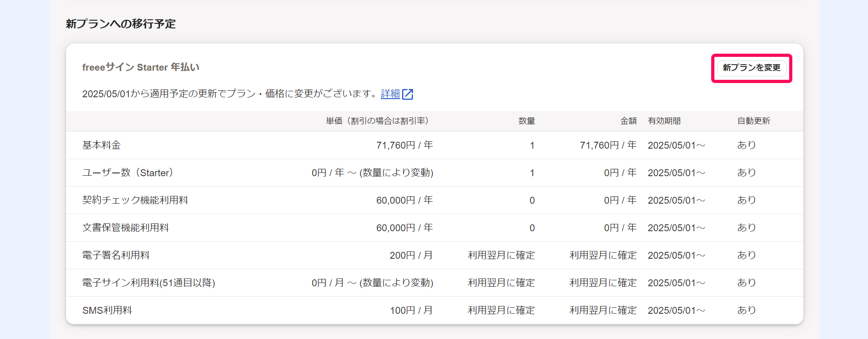Click the quantity 0 in 文書保管機能利用料 row
The height and width of the screenshot is (339, 868).
pos(532,228)
